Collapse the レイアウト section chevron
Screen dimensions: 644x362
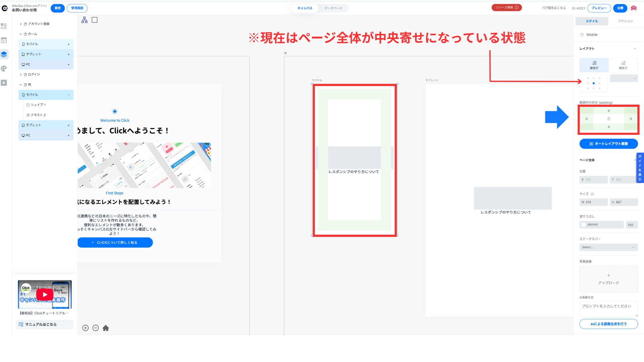(x=635, y=49)
